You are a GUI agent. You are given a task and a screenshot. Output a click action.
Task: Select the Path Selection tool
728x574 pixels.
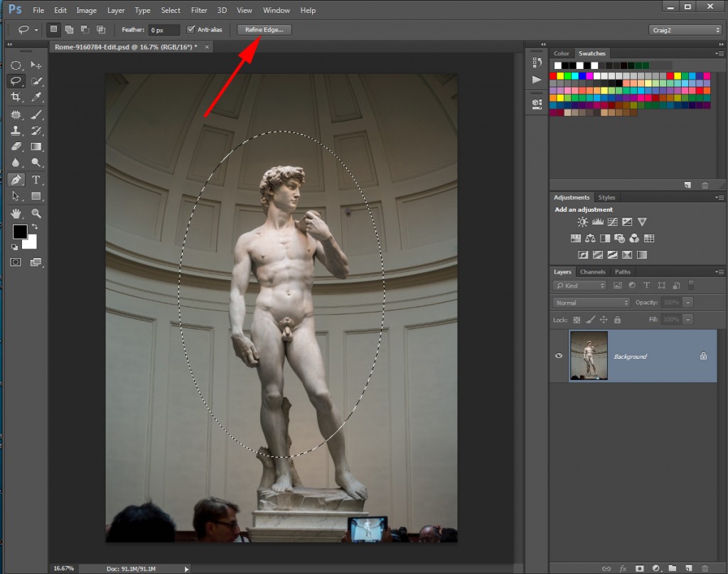pyautogui.click(x=16, y=196)
